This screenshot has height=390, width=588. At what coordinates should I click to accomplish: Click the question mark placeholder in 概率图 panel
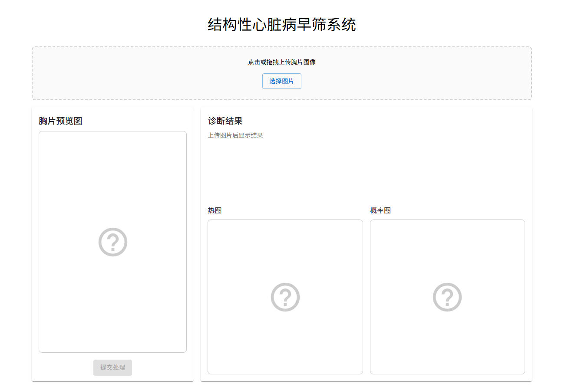pos(447,297)
